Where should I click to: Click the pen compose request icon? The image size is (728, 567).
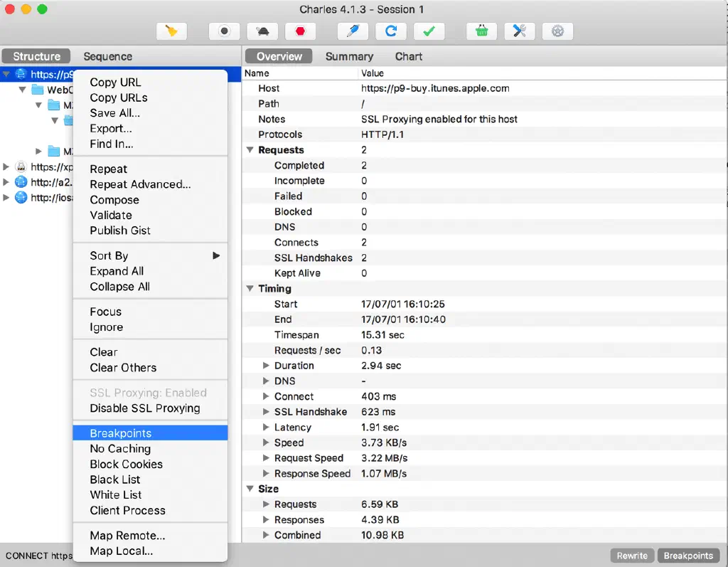click(x=353, y=31)
